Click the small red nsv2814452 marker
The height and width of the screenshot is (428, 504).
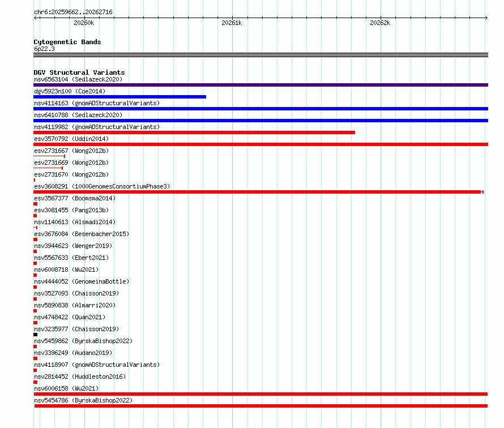coord(35,382)
